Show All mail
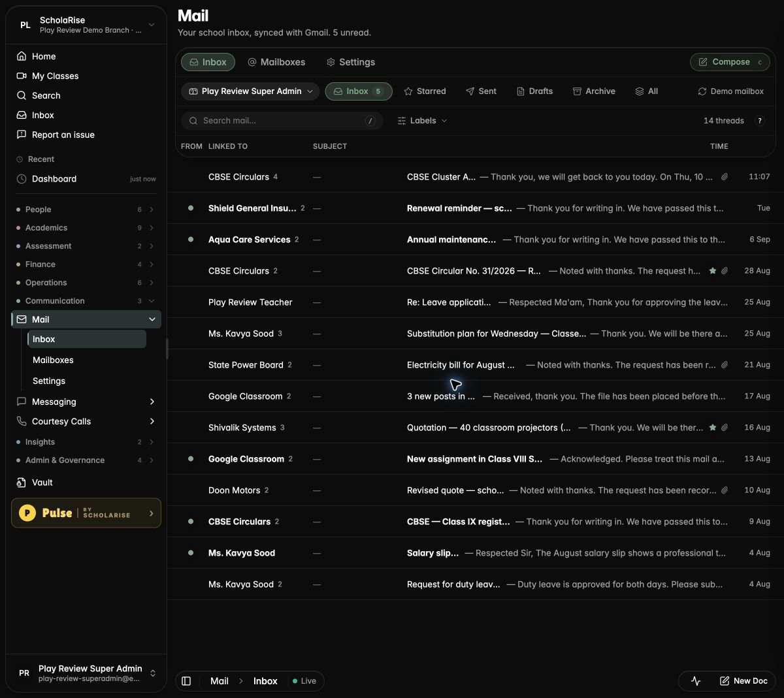 [x=646, y=91]
